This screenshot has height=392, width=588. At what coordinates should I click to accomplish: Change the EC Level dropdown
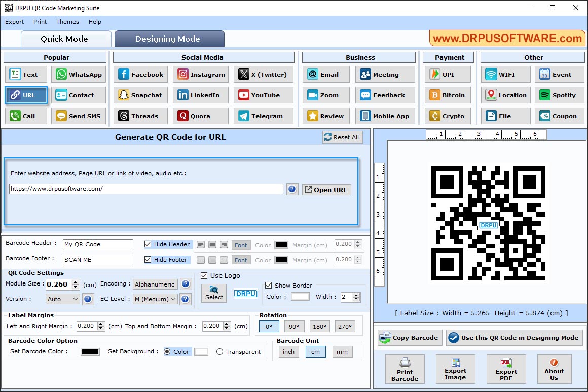click(155, 299)
